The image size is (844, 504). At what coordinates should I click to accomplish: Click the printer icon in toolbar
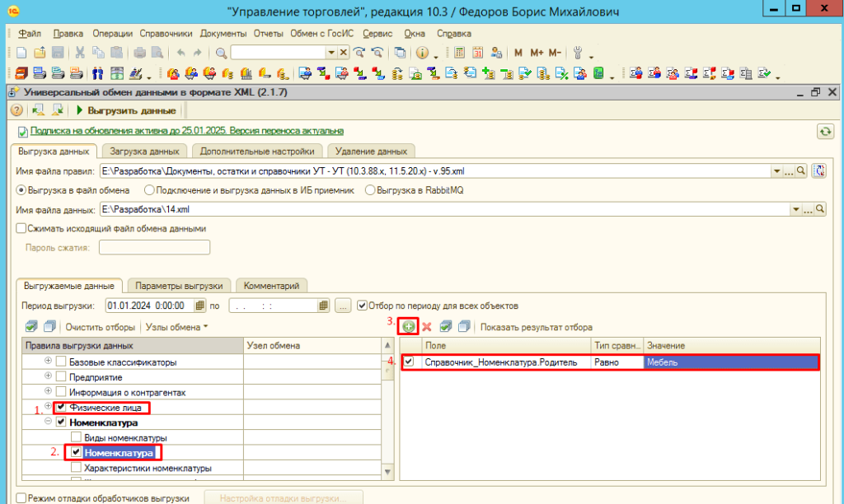[139, 53]
